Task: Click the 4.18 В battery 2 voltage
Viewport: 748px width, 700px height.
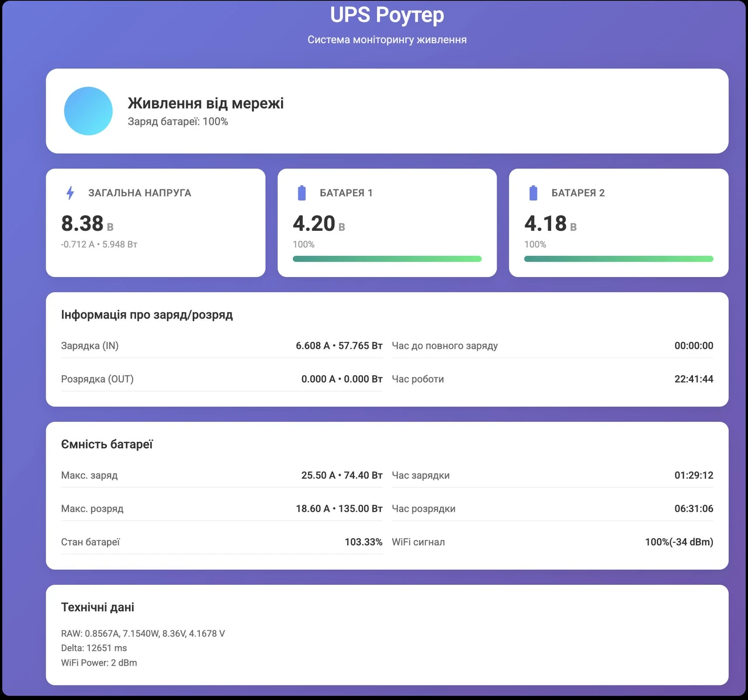Action: pyautogui.click(x=550, y=224)
